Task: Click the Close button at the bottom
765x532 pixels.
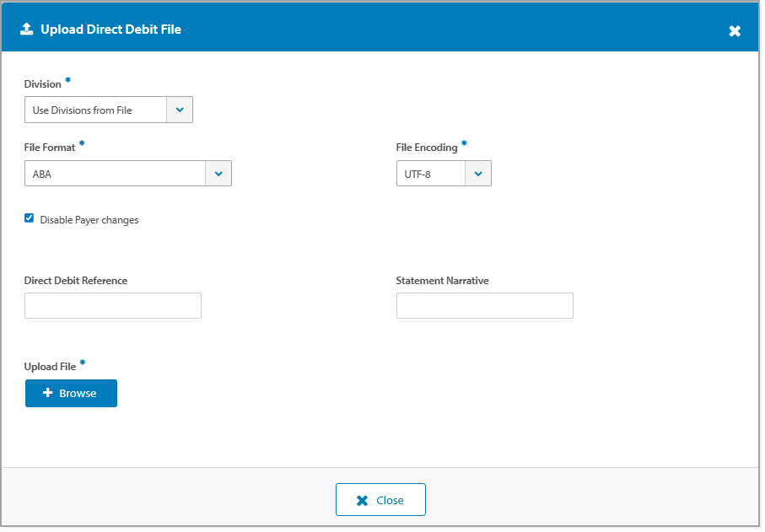Action: coord(381,499)
